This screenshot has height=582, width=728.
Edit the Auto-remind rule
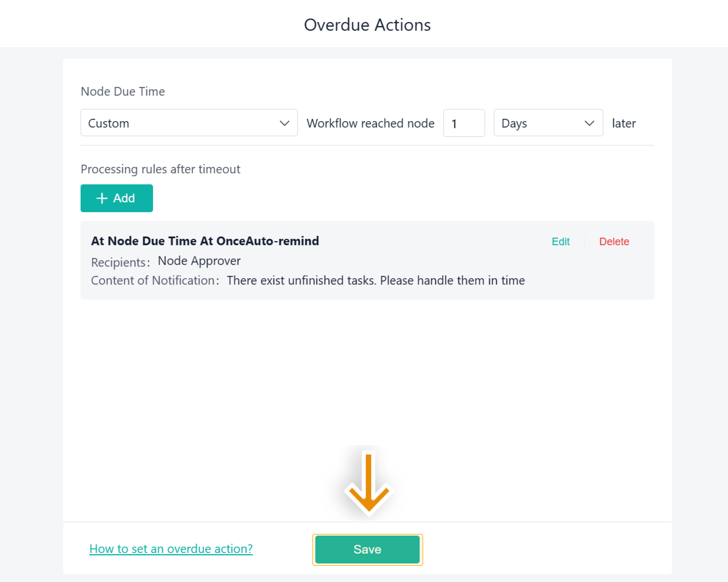pos(560,242)
